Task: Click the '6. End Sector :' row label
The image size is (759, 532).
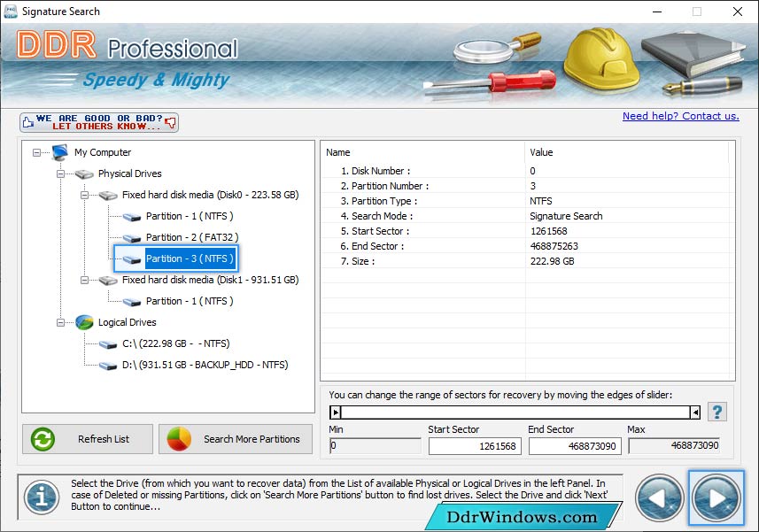Action: click(x=372, y=246)
